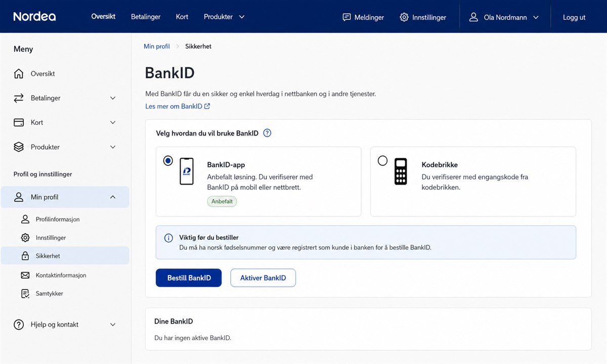Click the person icon beside Min profil
The image size is (607, 364).
pos(19,197)
